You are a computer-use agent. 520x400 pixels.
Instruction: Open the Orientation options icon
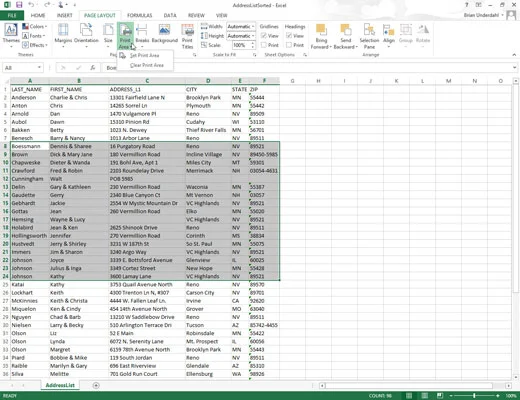point(86,35)
